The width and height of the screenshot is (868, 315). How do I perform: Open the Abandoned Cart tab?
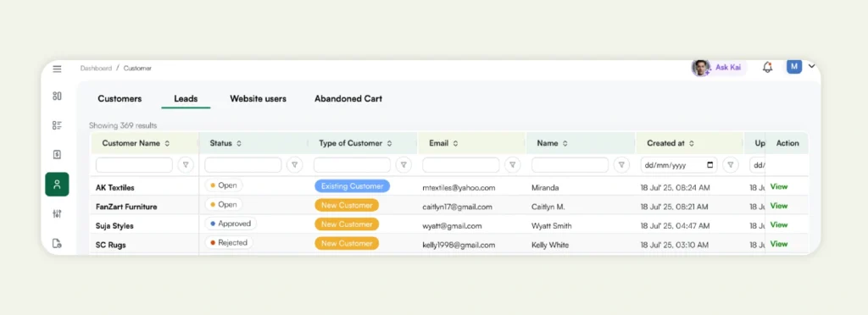[348, 98]
